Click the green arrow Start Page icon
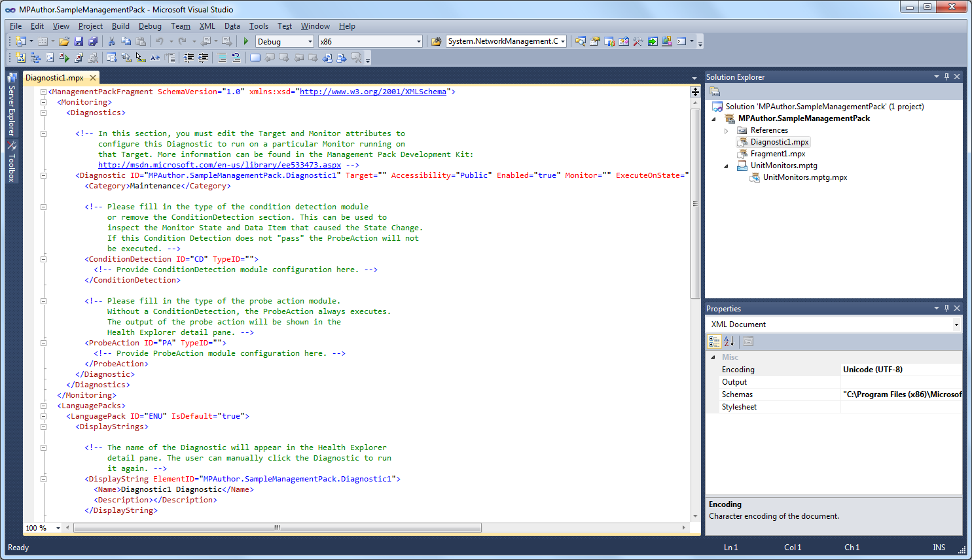972x560 pixels. coord(653,41)
